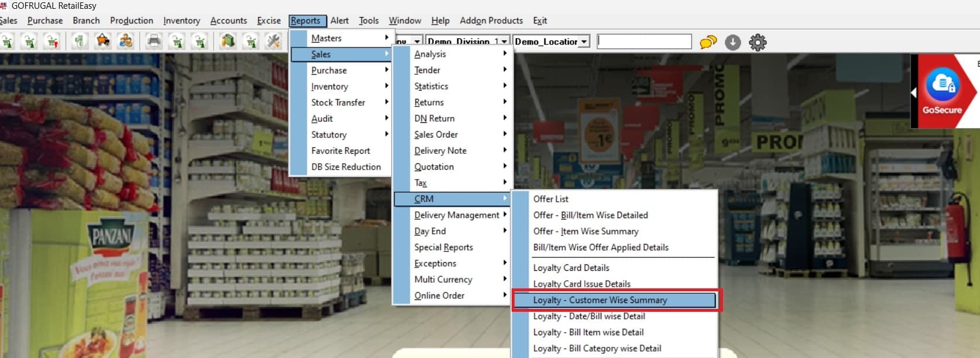Open Loyalty Card Details report
The height and width of the screenshot is (358, 980).
[571, 268]
